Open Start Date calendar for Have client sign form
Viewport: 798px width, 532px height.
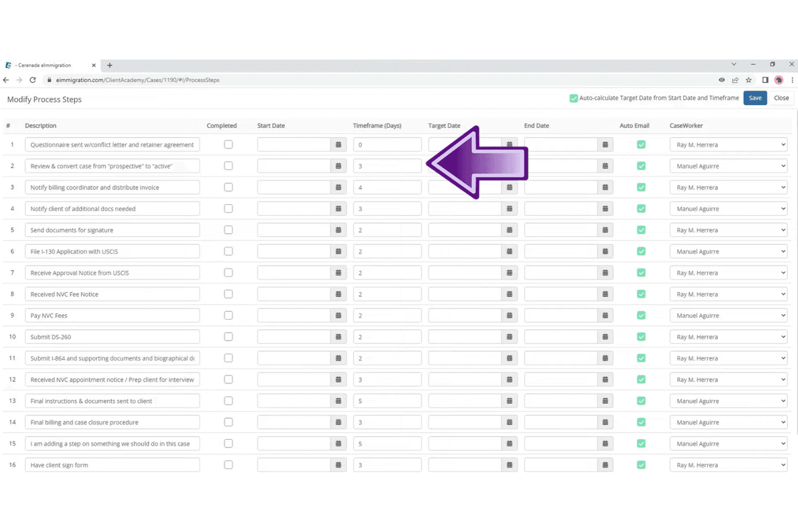click(338, 465)
